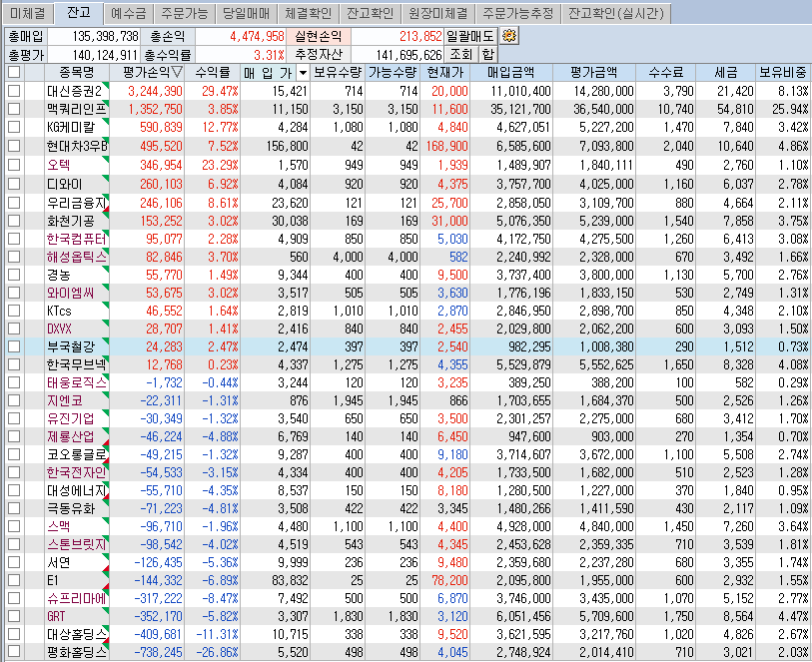Click the 합 button
Screen dimensions: 812x662
point(487,54)
